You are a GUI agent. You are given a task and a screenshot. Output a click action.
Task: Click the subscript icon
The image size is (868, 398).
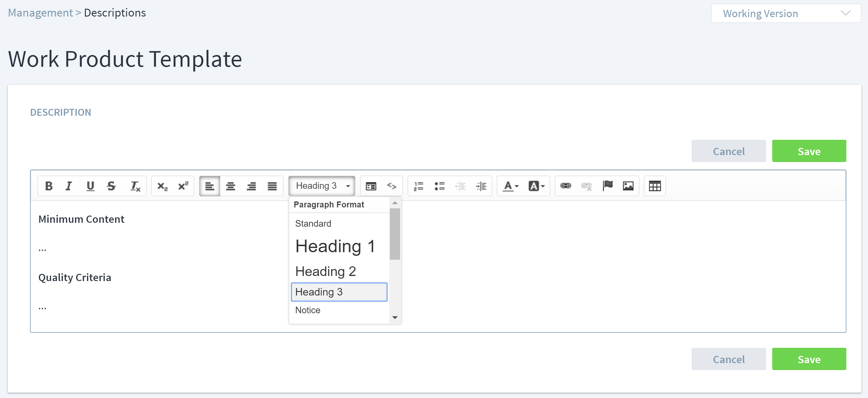coord(162,186)
